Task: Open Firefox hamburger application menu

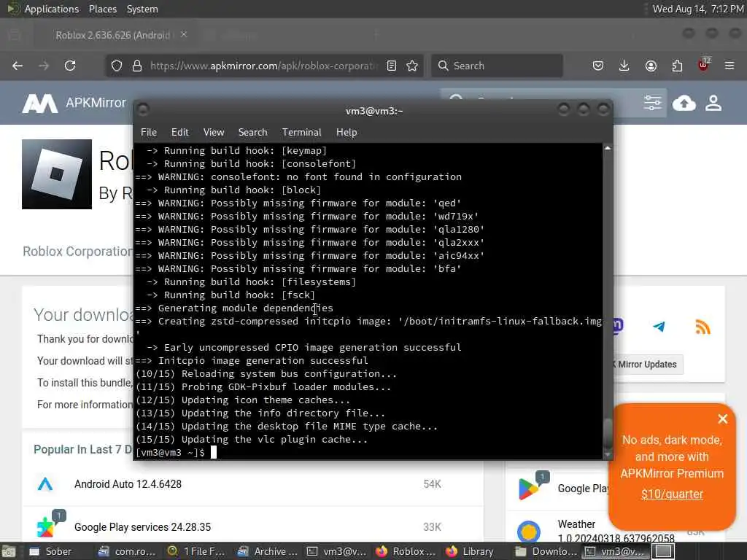Action: point(729,66)
